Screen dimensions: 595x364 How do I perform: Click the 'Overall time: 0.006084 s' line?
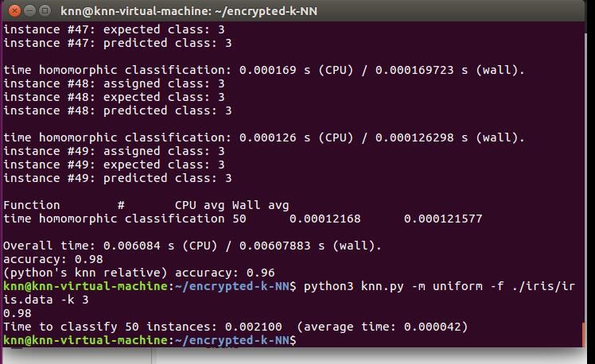[x=191, y=246]
